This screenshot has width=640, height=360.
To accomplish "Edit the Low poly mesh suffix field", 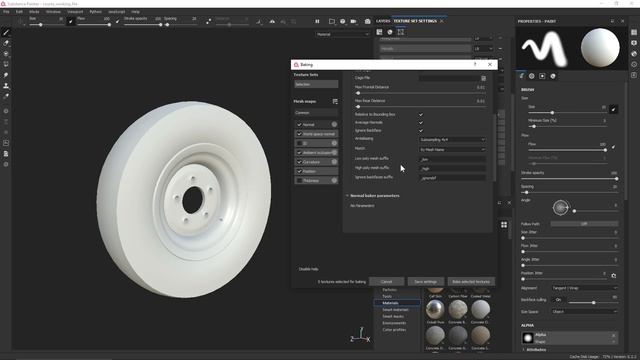I will [452, 159].
